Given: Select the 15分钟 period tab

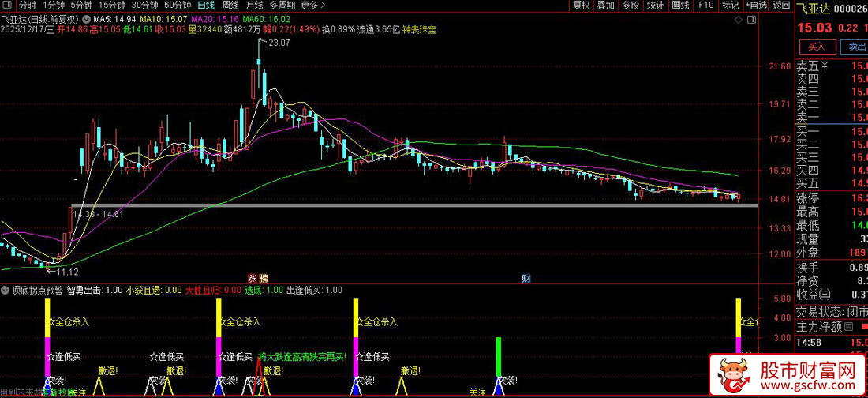Looking at the screenshot, I should (x=111, y=6).
